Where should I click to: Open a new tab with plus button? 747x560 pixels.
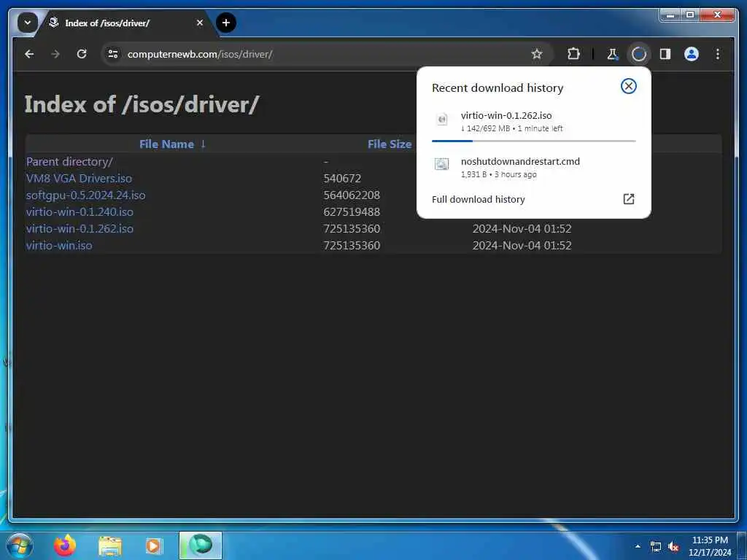[226, 23]
